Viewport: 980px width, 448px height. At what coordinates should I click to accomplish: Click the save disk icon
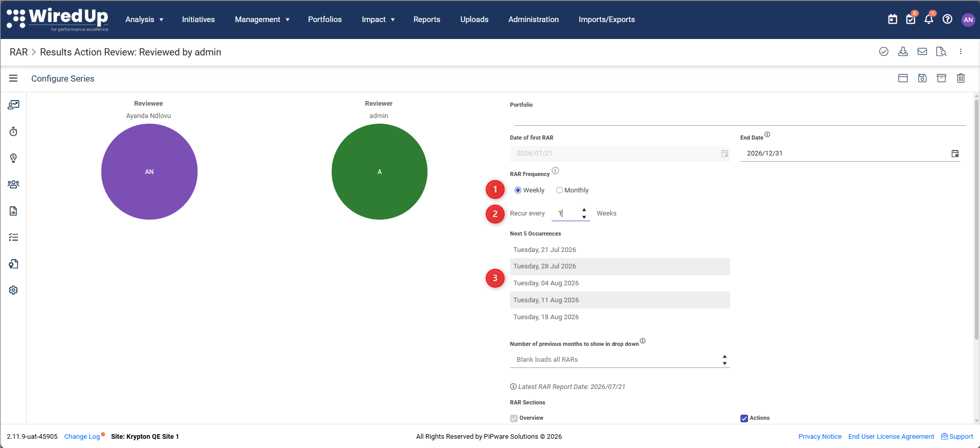coord(923,78)
